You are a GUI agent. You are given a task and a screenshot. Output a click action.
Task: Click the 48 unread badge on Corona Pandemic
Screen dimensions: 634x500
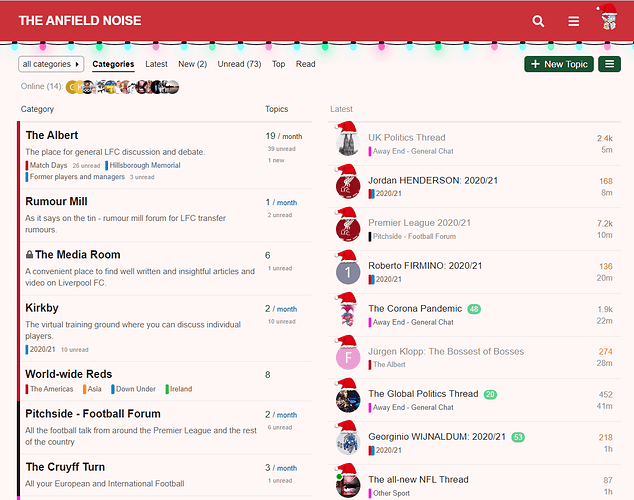[474, 309]
